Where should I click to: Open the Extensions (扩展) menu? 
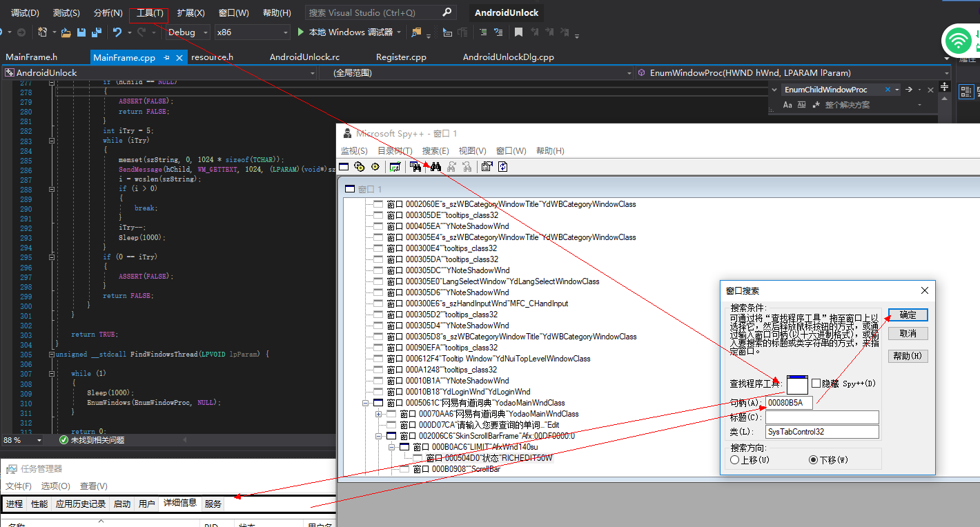pos(190,13)
